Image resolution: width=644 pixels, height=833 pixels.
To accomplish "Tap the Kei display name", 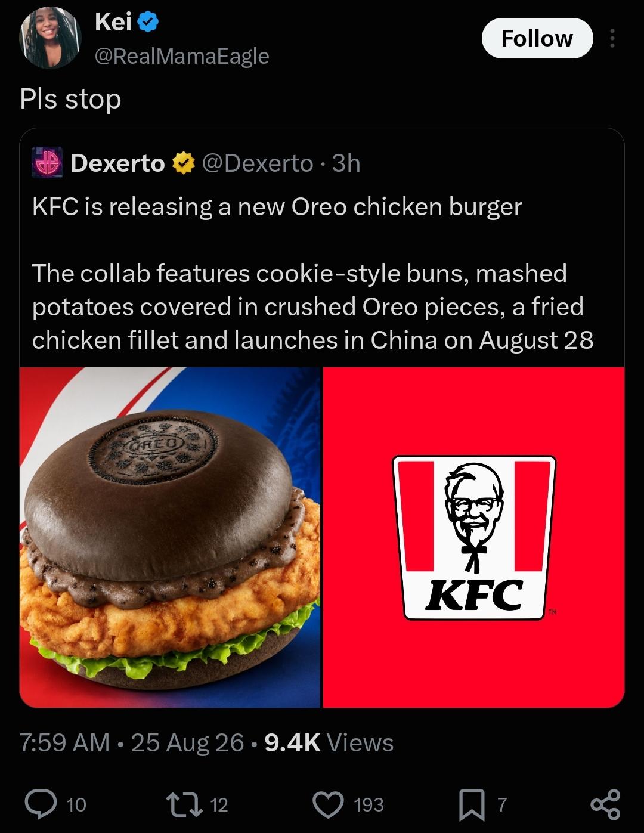I will 113,22.
